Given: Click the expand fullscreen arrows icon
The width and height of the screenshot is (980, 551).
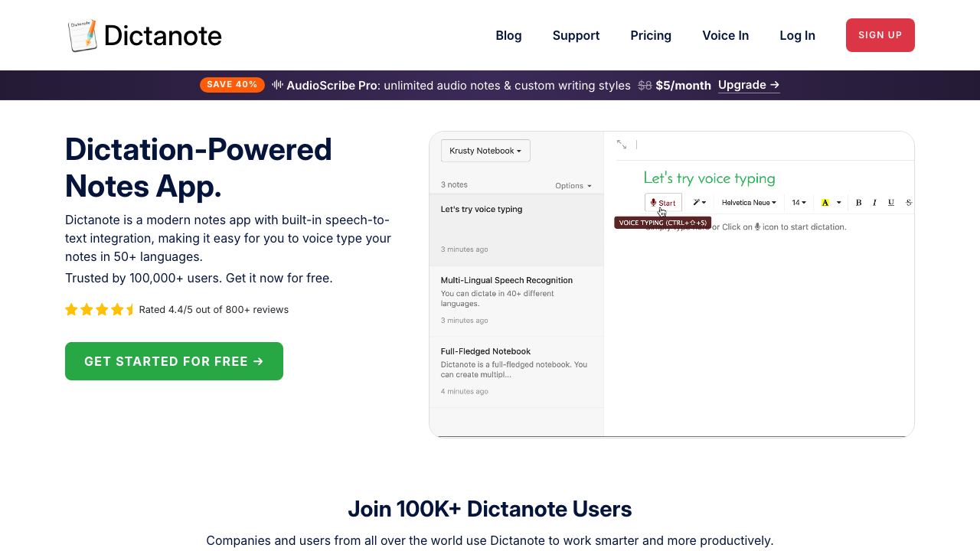Looking at the screenshot, I should pyautogui.click(x=622, y=145).
